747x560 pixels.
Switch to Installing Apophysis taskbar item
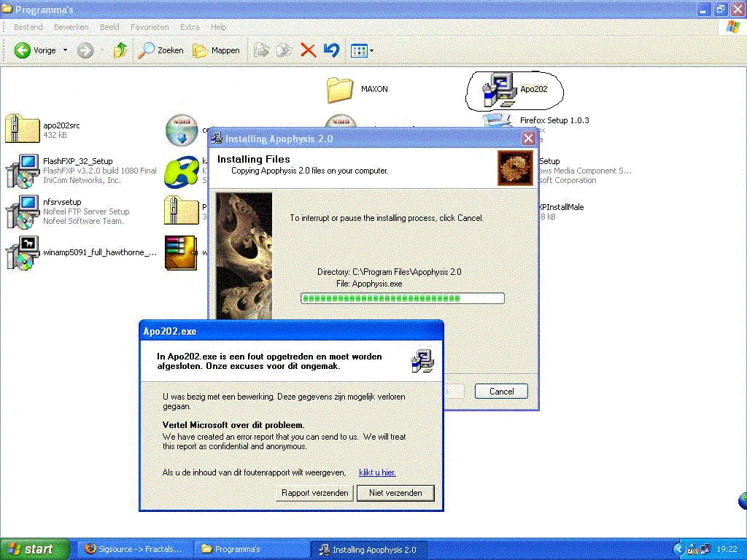pyautogui.click(x=368, y=549)
